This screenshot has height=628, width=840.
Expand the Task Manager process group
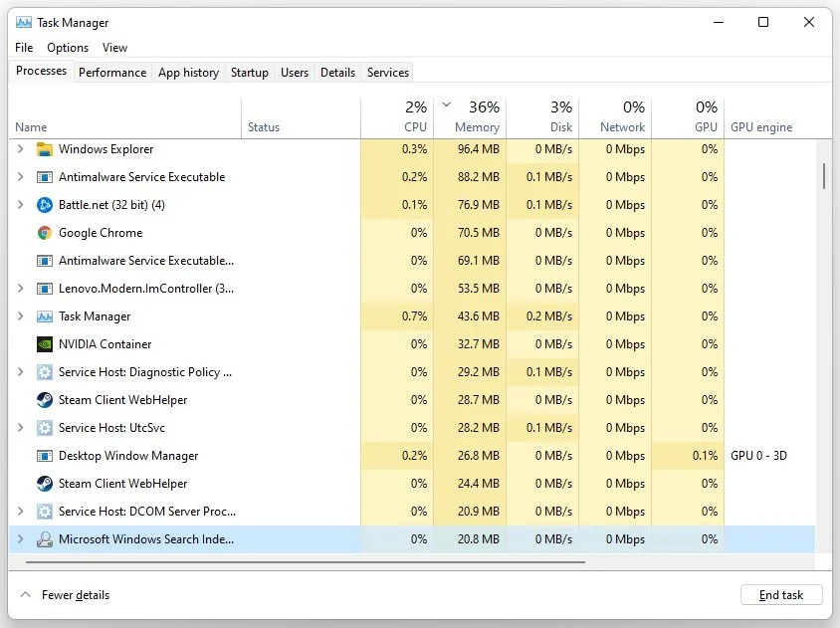coord(20,315)
